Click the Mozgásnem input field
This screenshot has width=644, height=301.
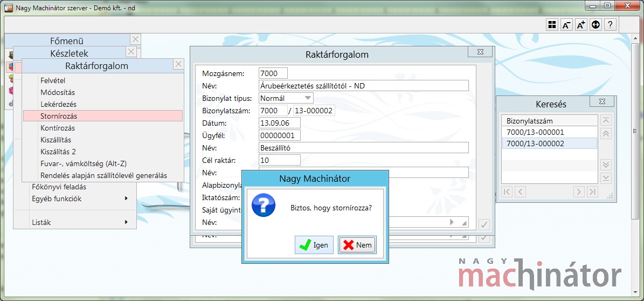click(x=273, y=73)
